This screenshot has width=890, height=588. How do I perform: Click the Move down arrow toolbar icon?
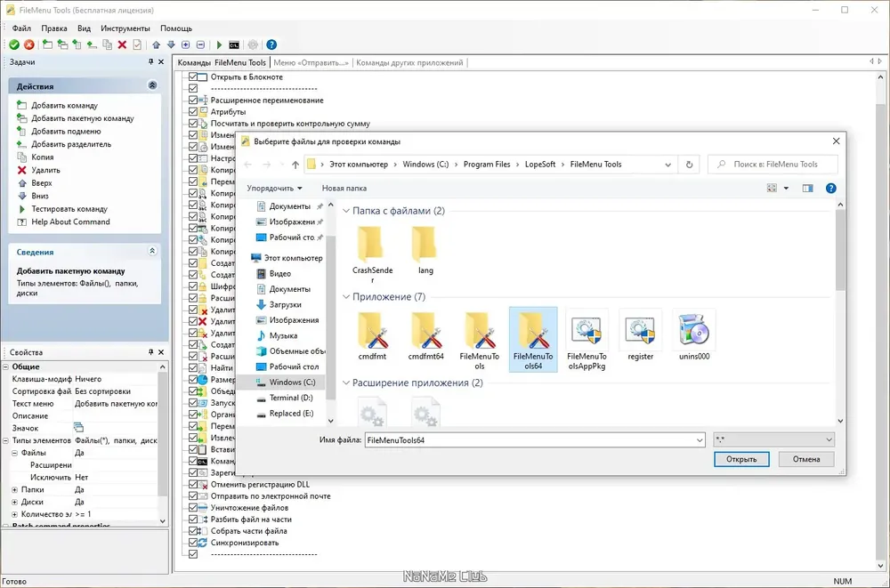point(171,44)
